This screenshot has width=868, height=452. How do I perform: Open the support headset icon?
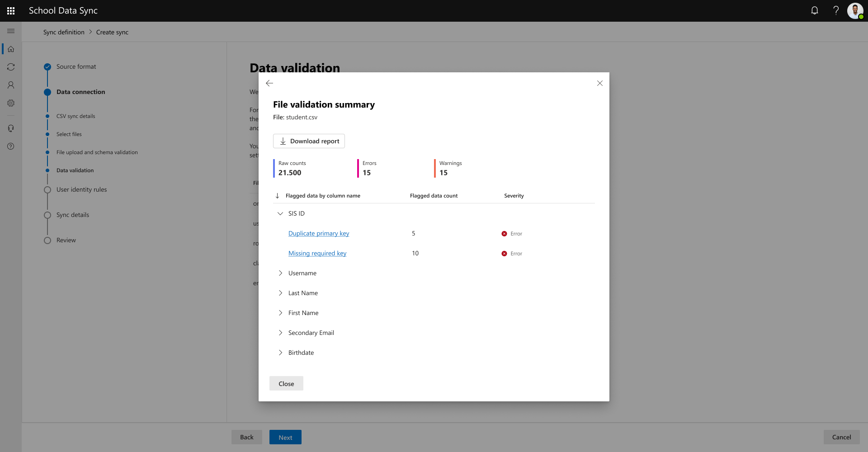pos(11,128)
